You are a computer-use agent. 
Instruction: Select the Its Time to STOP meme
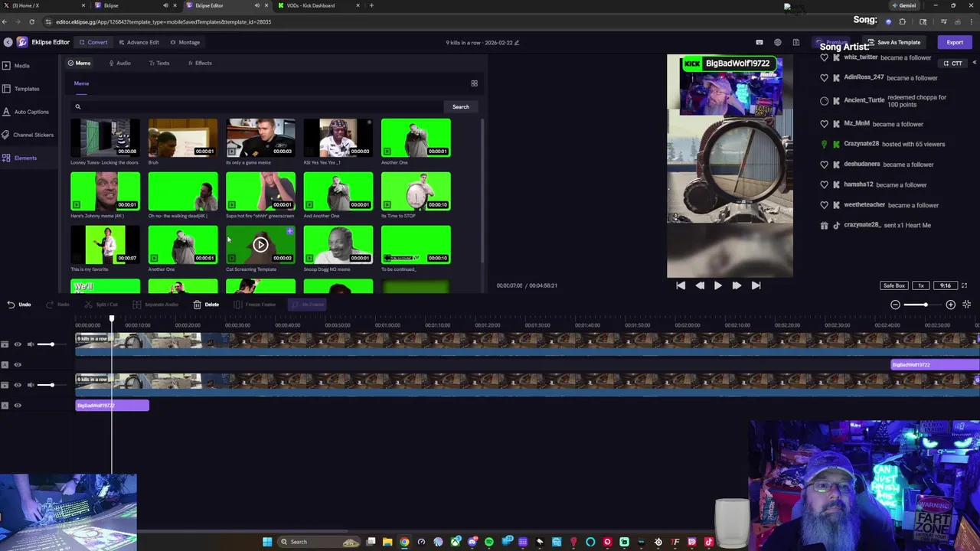(x=416, y=191)
